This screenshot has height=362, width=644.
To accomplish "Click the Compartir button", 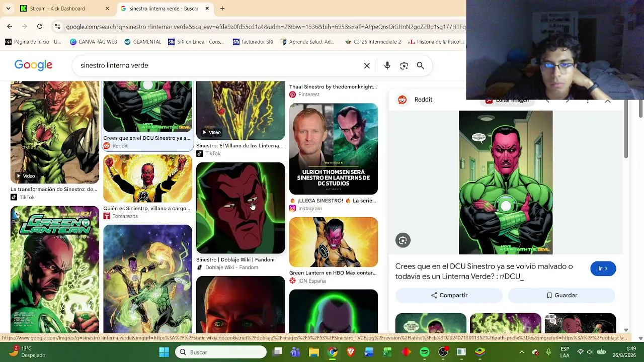I will [449, 295].
